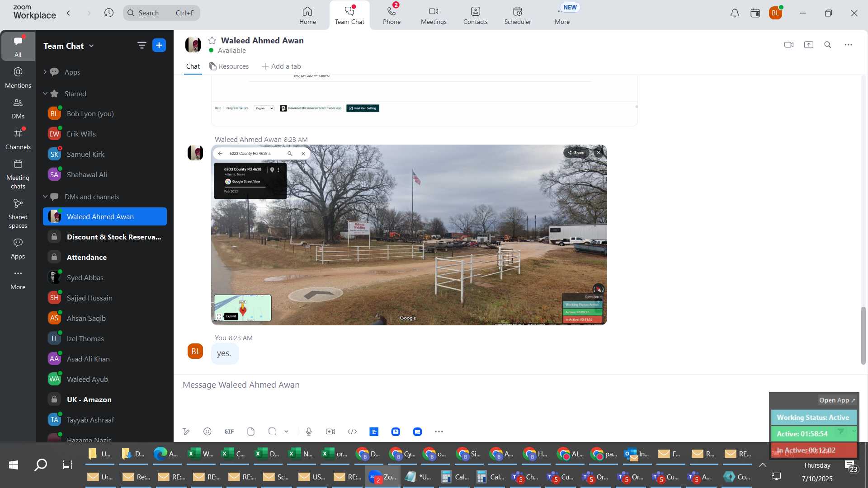Open Meeting chats in sidebar
The width and height of the screenshot is (868, 488).
(x=18, y=174)
